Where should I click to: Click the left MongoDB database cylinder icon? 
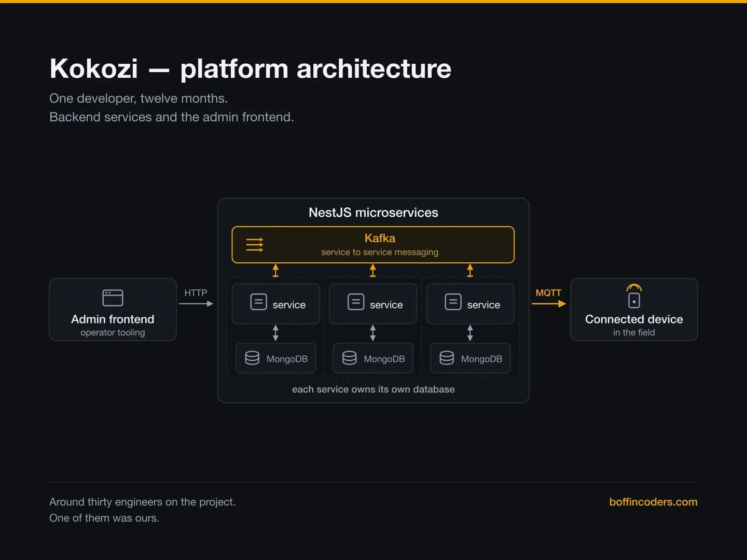tap(252, 358)
